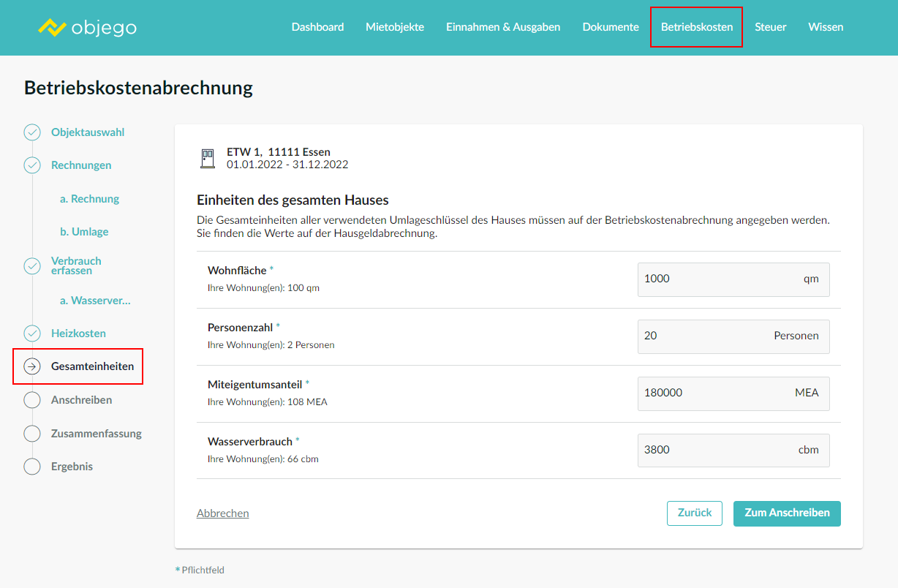Switch to the Steuer menu
898x588 pixels.
pos(771,27)
